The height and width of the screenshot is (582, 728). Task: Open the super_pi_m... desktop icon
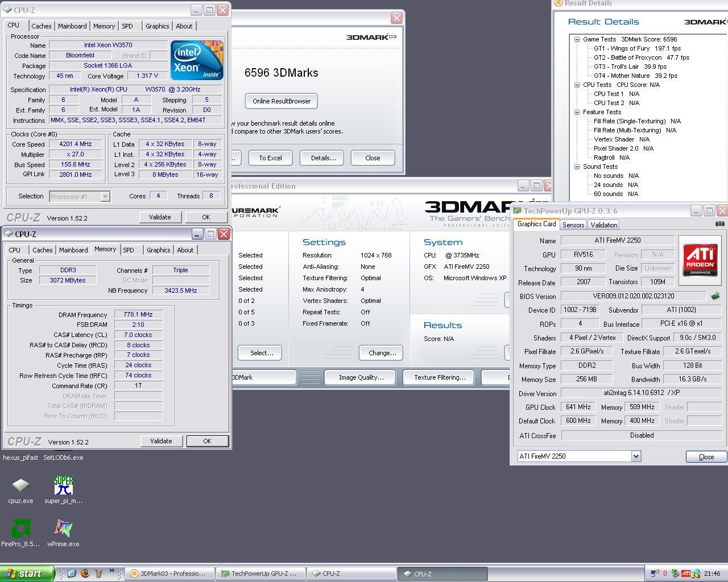63,490
